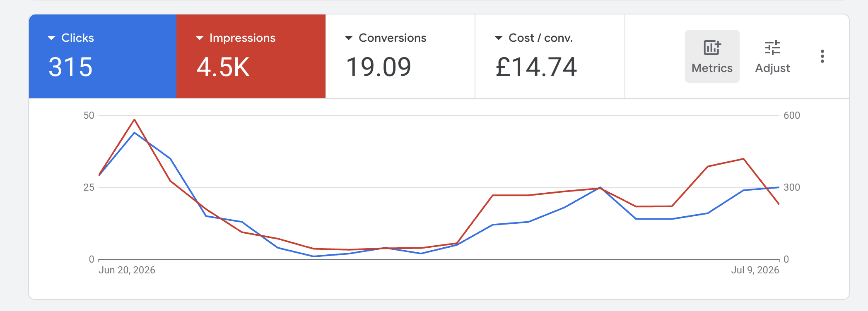Image resolution: width=868 pixels, height=311 pixels.
Task: Expand the Cost / conv. dropdown arrow
Action: coord(499,38)
